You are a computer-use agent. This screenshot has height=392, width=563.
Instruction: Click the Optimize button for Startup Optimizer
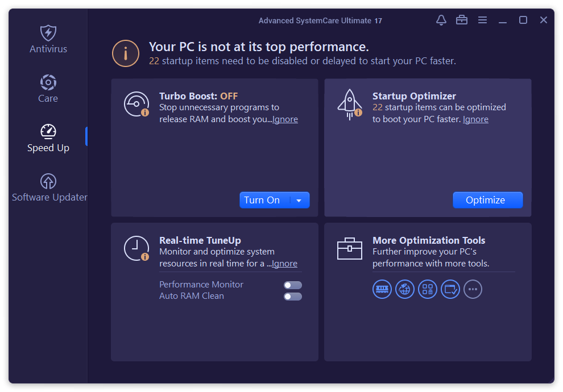[x=487, y=200]
